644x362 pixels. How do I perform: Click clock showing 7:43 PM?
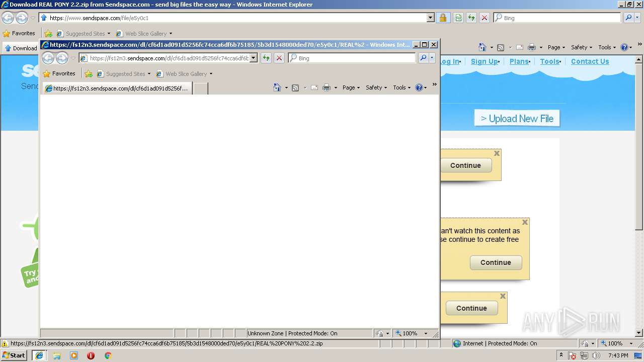tap(618, 355)
